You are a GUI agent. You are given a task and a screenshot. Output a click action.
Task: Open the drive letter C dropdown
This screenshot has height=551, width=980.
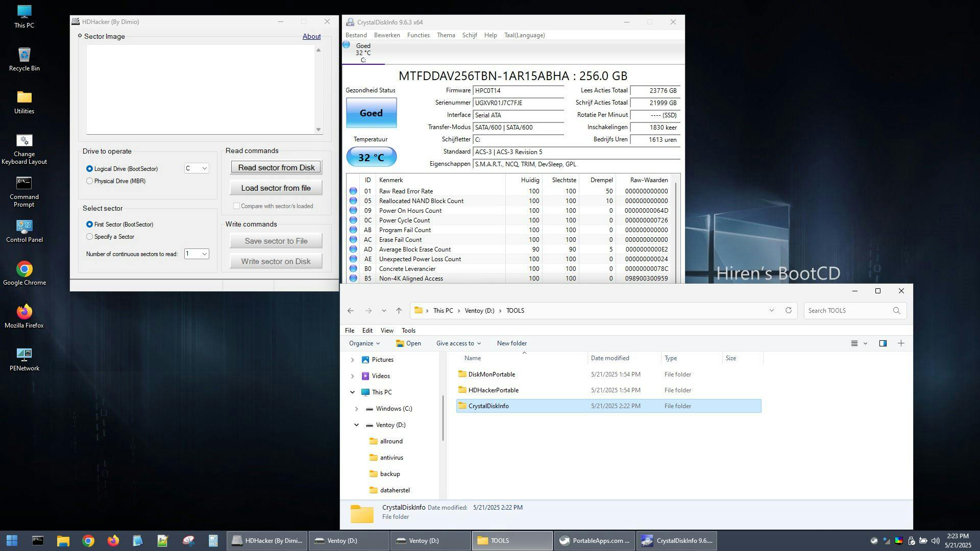[197, 168]
